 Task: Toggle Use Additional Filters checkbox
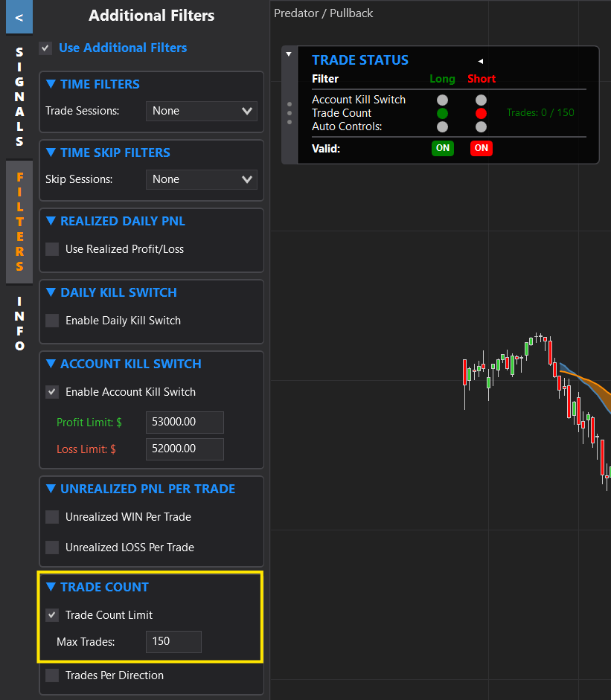[46, 48]
